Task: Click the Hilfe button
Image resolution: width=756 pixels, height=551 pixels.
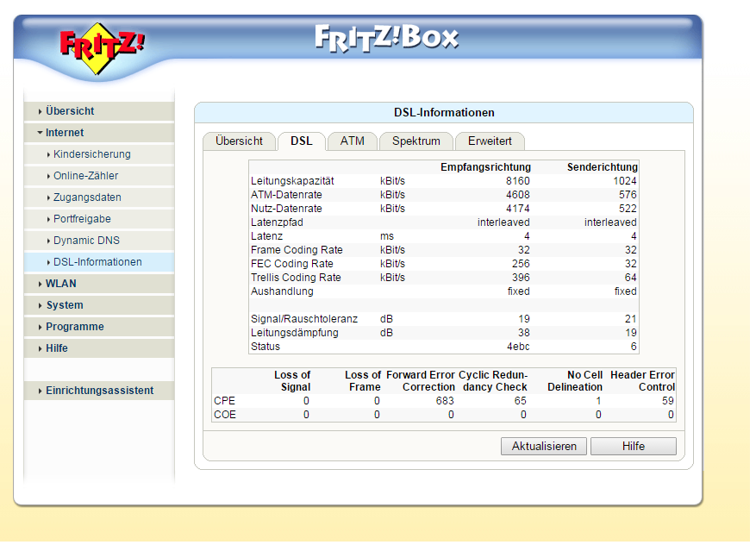Action: pyautogui.click(x=634, y=447)
